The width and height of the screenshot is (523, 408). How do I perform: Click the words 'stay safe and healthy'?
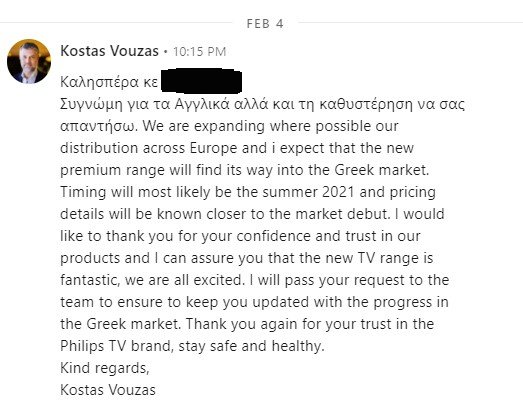pos(251,346)
